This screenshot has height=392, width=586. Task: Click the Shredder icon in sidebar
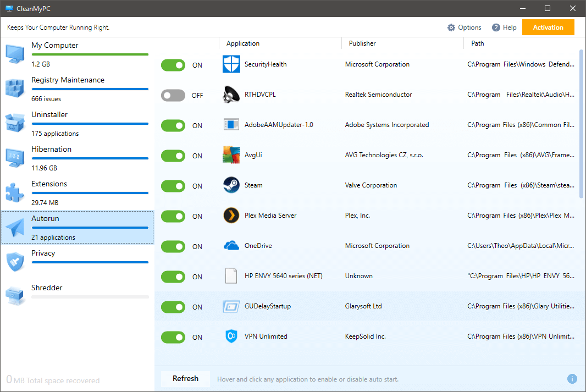pos(15,296)
